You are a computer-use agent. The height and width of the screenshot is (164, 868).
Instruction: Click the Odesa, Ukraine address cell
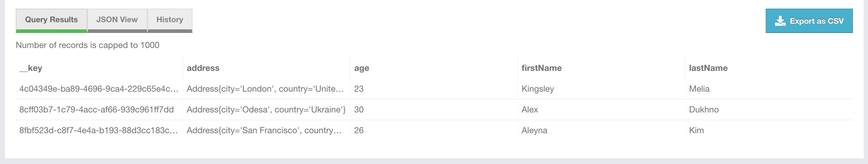click(x=266, y=110)
